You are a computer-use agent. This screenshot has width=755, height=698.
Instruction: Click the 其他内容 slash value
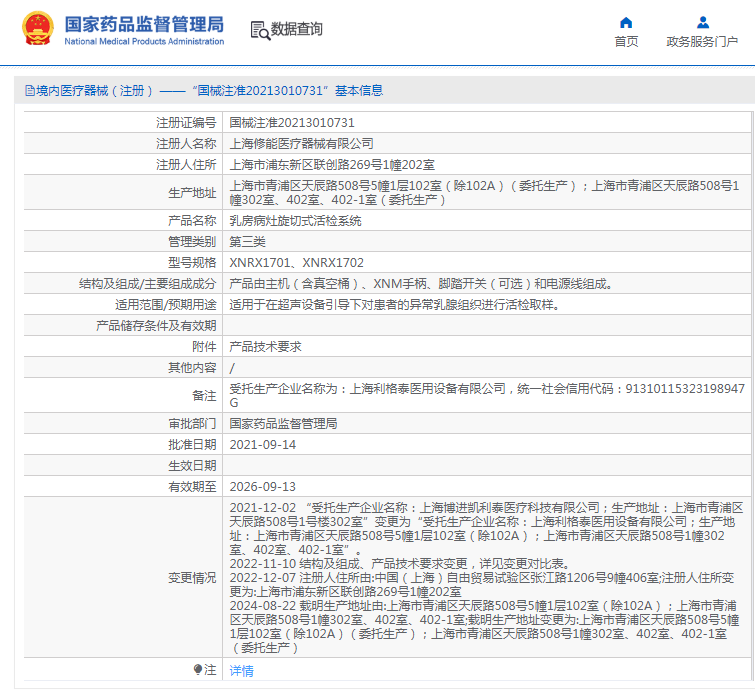pyautogui.click(x=232, y=368)
